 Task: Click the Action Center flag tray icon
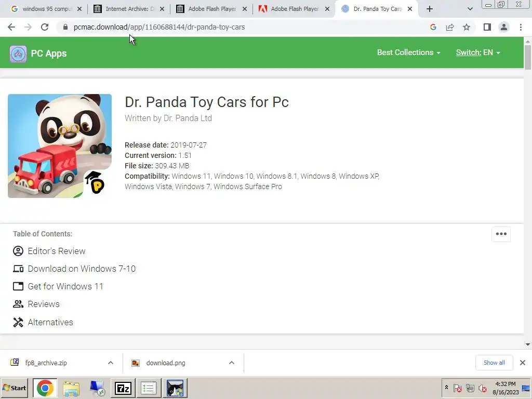(x=457, y=388)
